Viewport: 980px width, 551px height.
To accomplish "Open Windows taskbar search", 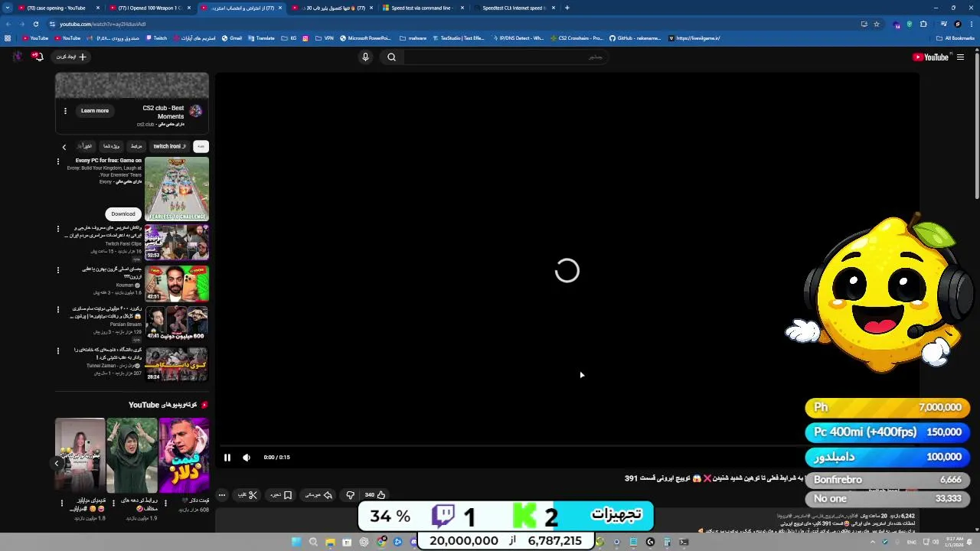I will [313, 542].
